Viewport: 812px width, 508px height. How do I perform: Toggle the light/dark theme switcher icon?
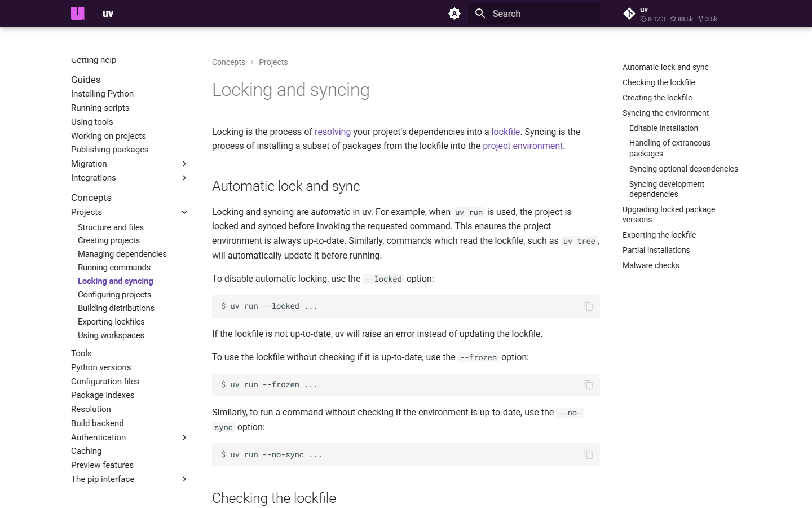click(454, 14)
